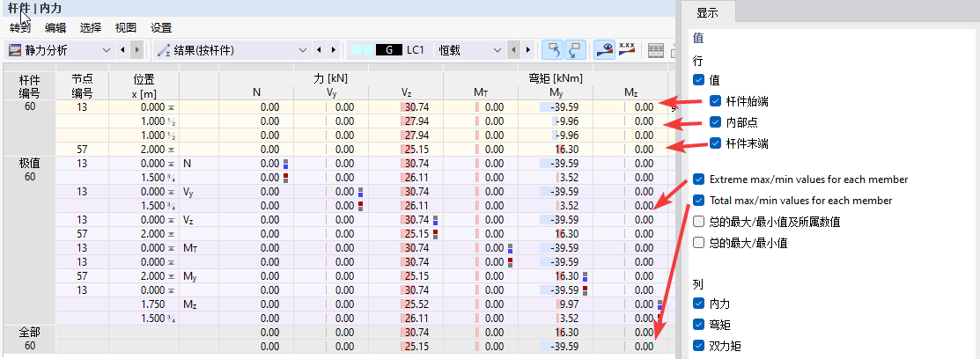This screenshot has width=980, height=359.
Task: Open the 视图 menu
Action: tap(125, 27)
